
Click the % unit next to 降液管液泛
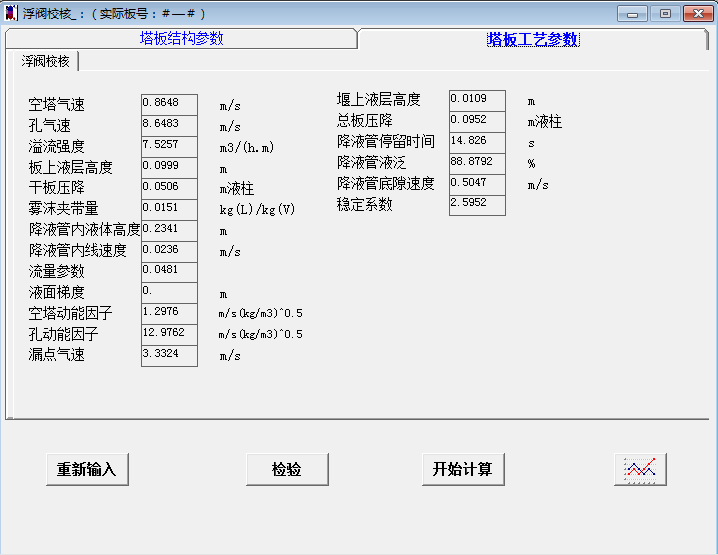[x=531, y=163]
